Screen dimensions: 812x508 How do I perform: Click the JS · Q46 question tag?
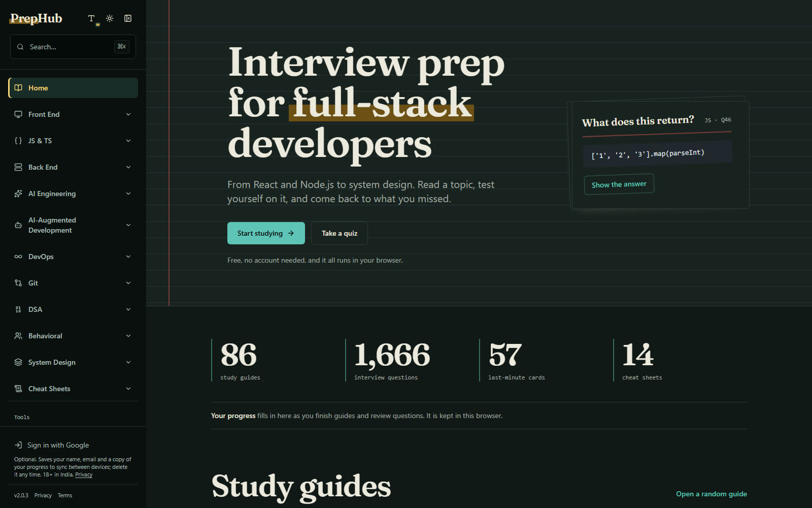pos(718,120)
